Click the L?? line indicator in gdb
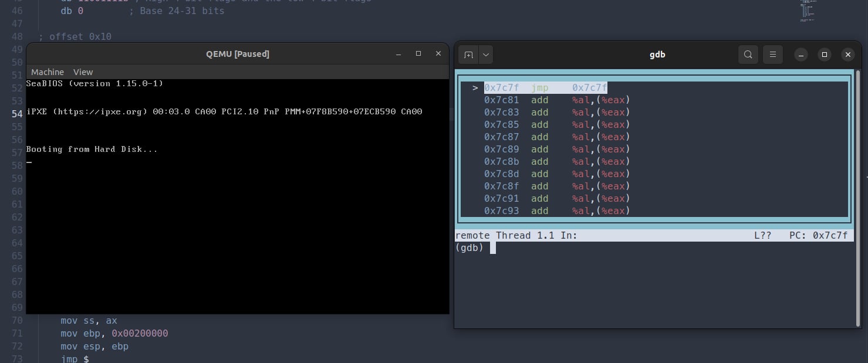Image resolution: width=868 pixels, height=363 pixels. click(x=762, y=236)
